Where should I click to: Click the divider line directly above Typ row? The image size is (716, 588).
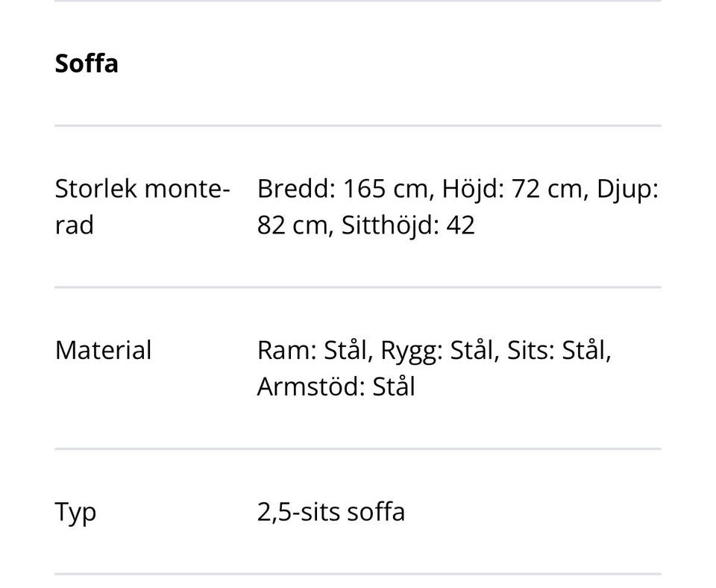(358, 449)
